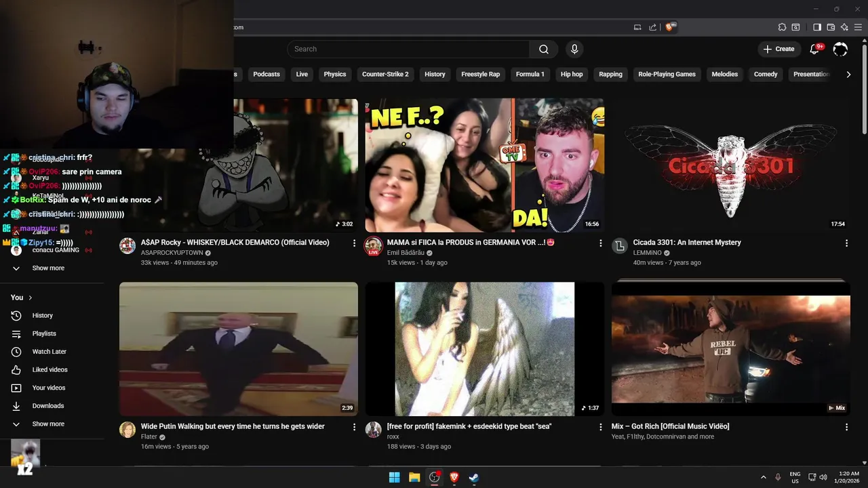The height and width of the screenshot is (488, 868).
Task: Select the Counter-Strike 2 category chip
Action: click(x=385, y=75)
